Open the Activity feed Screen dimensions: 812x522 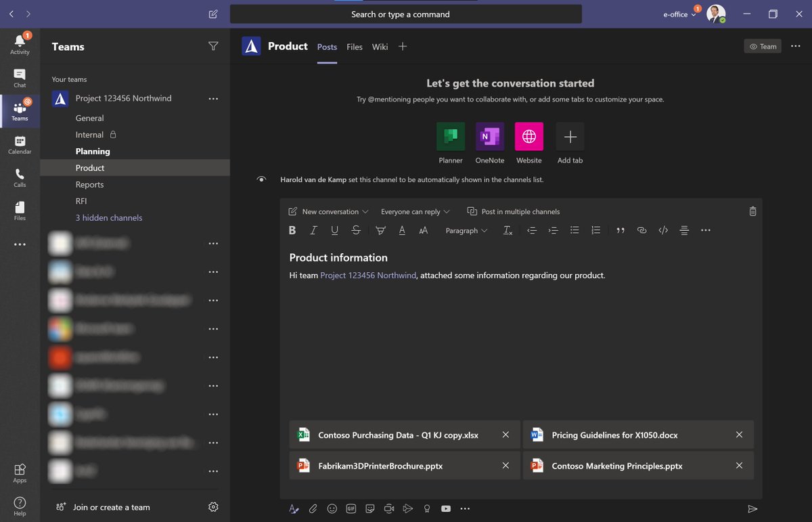point(20,44)
